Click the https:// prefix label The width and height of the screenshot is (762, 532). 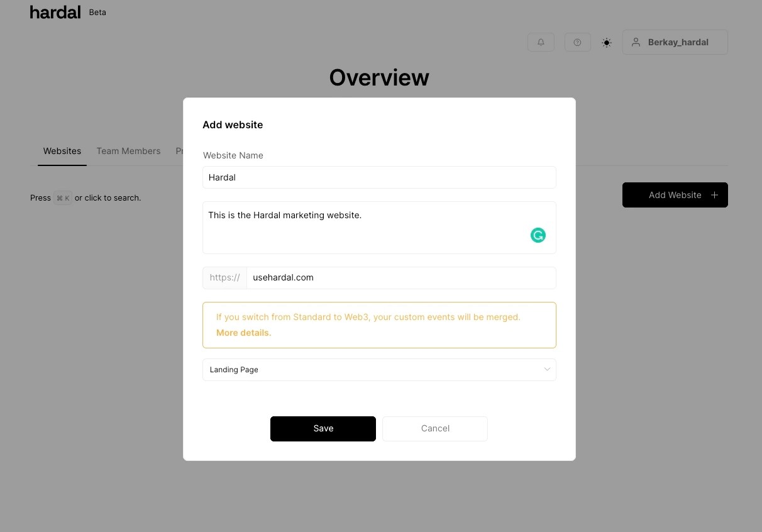point(224,278)
